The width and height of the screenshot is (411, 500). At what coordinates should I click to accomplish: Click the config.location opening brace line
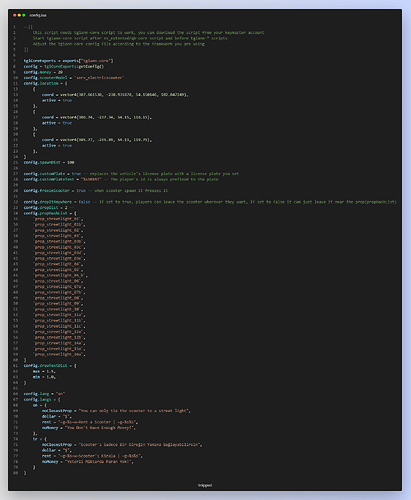[45, 83]
